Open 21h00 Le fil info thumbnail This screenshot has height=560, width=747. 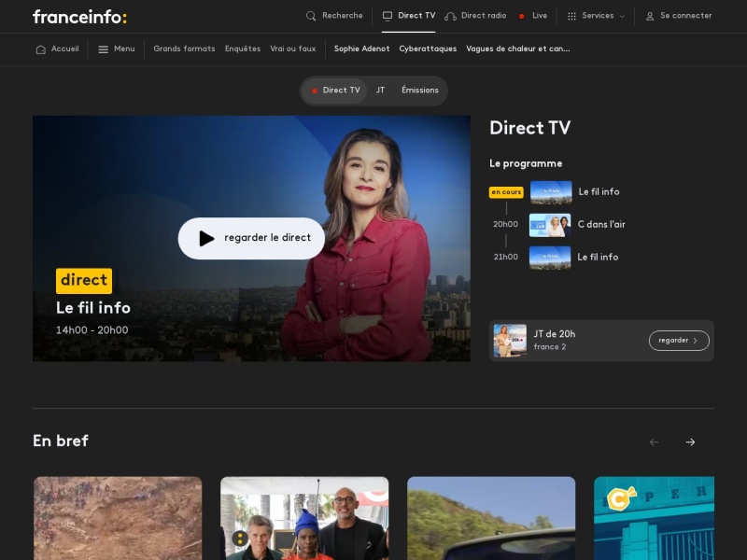[550, 258]
